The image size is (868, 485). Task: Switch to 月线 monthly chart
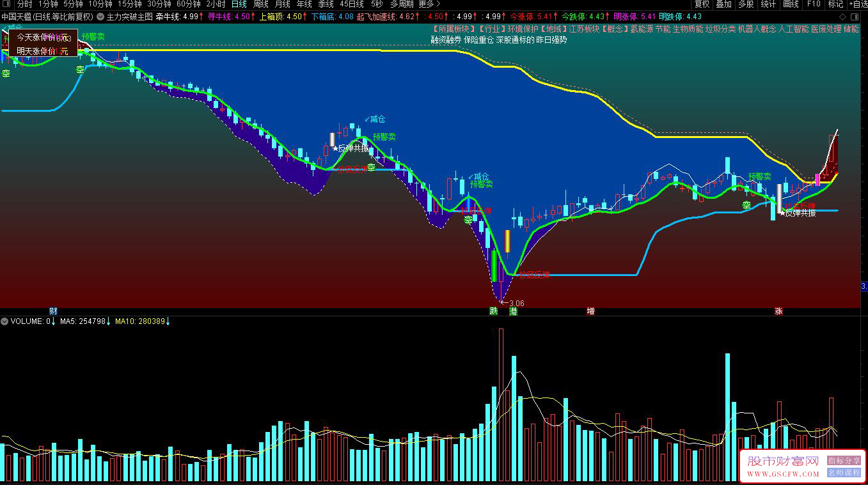(283, 4)
